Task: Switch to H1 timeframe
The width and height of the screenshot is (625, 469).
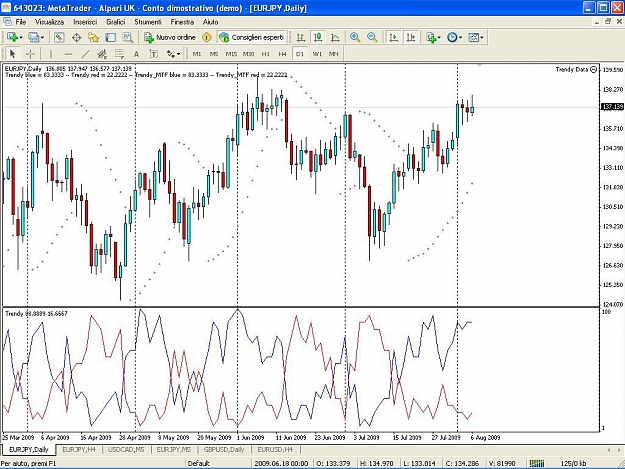Action: pyautogui.click(x=265, y=54)
